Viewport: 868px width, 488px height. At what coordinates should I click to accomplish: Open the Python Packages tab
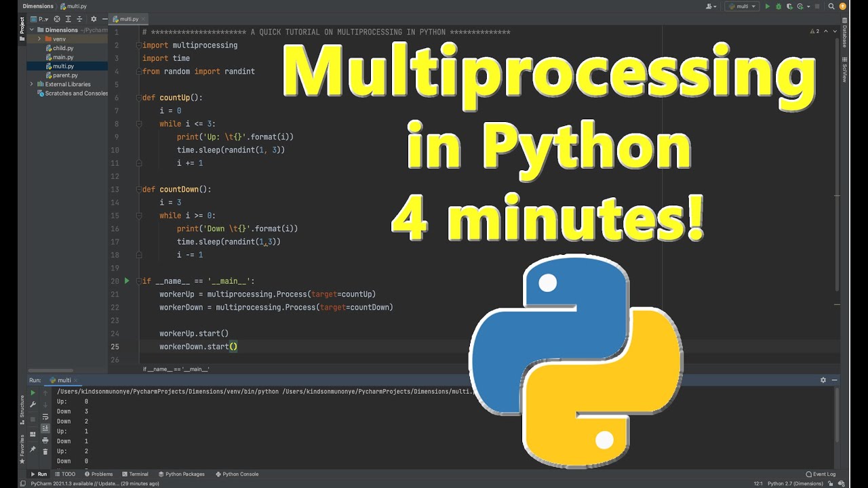(181, 474)
